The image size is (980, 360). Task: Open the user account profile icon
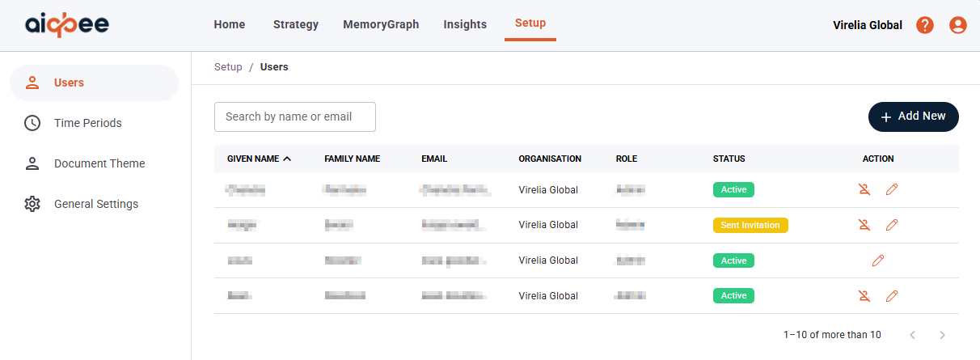click(x=958, y=25)
